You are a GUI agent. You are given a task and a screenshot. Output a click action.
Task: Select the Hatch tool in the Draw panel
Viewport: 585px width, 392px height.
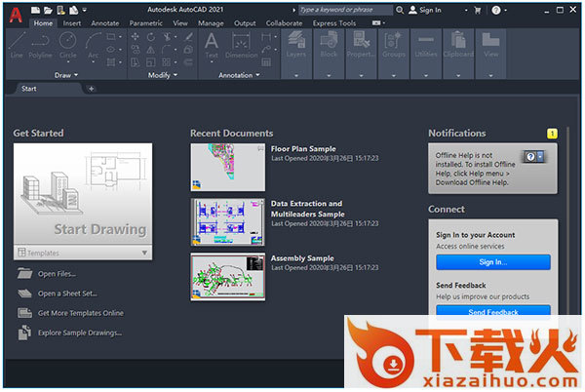(111, 61)
